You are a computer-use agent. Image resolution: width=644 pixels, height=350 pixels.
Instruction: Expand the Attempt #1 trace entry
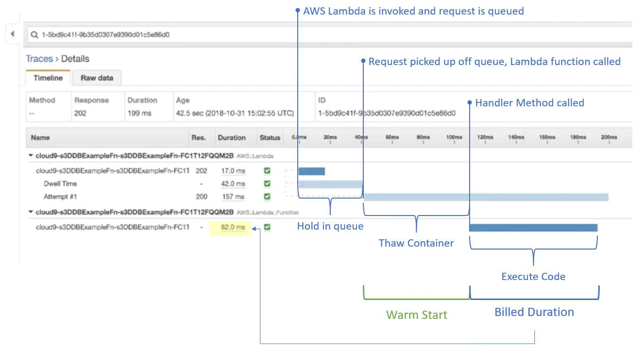point(60,197)
